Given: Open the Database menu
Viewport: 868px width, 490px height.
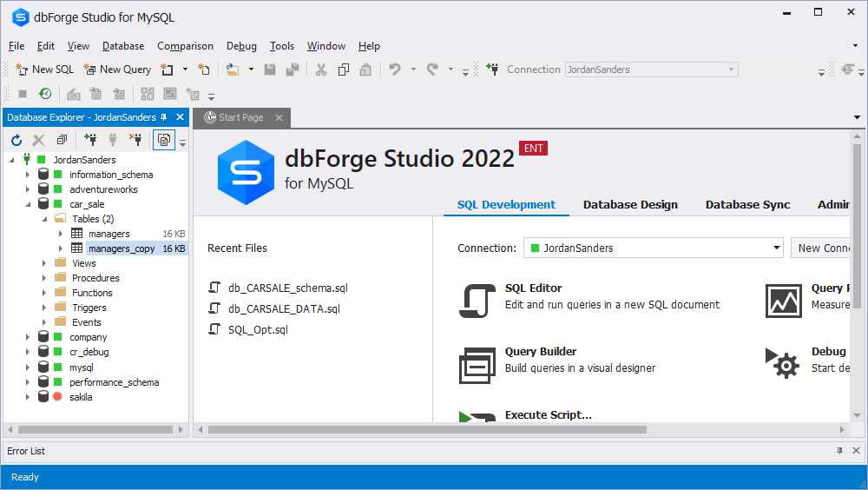Looking at the screenshot, I should [x=123, y=46].
